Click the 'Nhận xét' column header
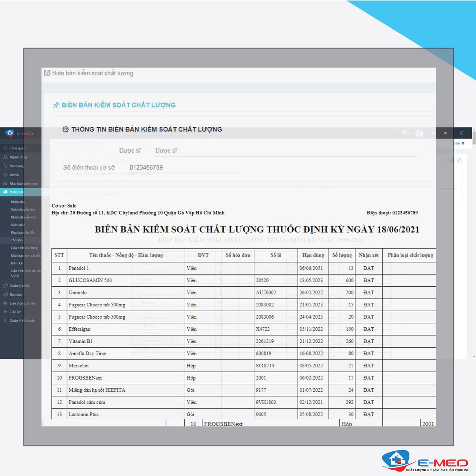The height and width of the screenshot is (476, 476). [x=369, y=255]
